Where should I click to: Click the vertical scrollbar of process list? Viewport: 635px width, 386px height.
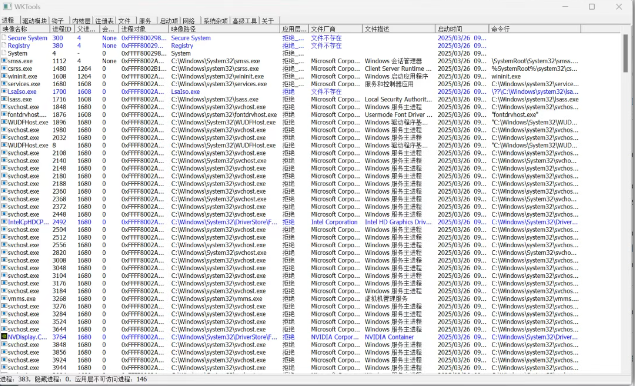pyautogui.click(x=626, y=203)
